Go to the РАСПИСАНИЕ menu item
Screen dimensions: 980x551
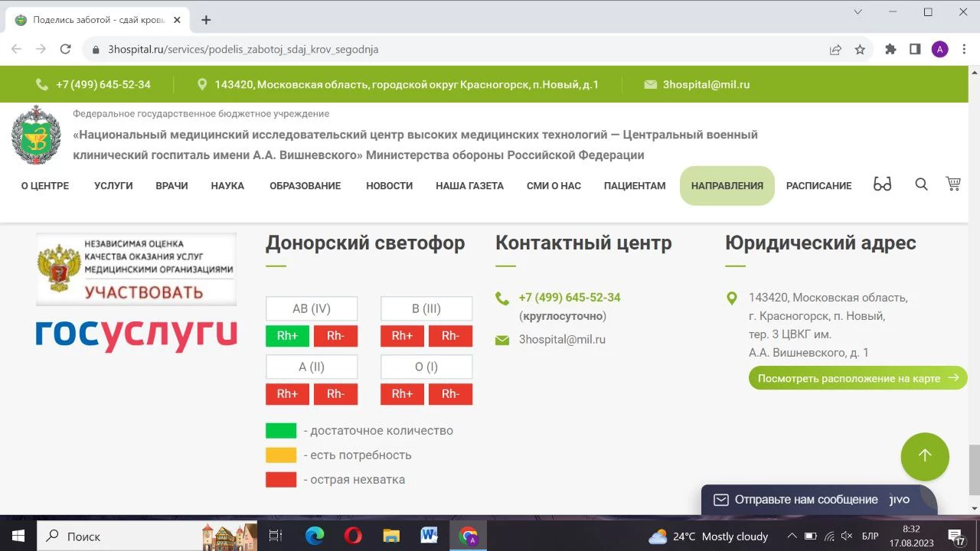818,186
